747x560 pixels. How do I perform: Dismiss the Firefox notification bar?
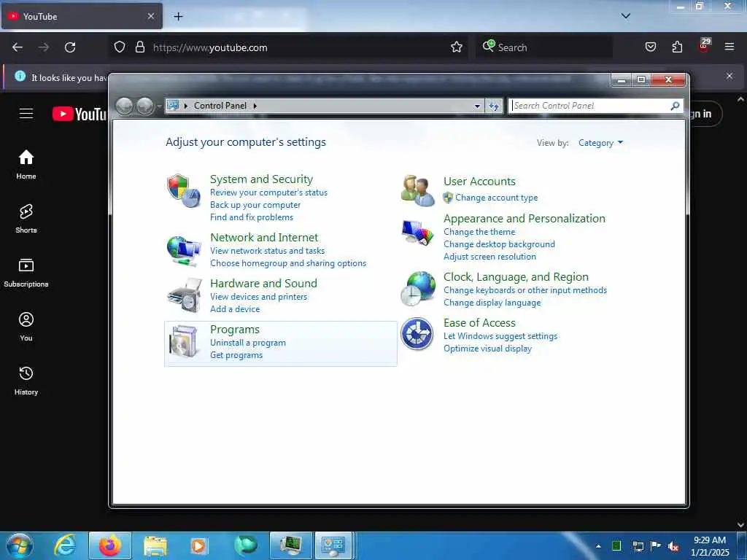[x=729, y=76]
